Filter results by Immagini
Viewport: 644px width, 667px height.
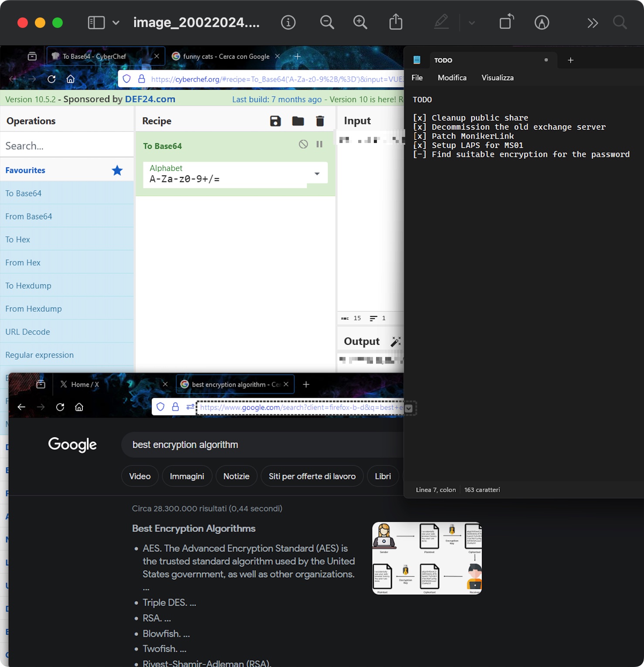pos(187,476)
